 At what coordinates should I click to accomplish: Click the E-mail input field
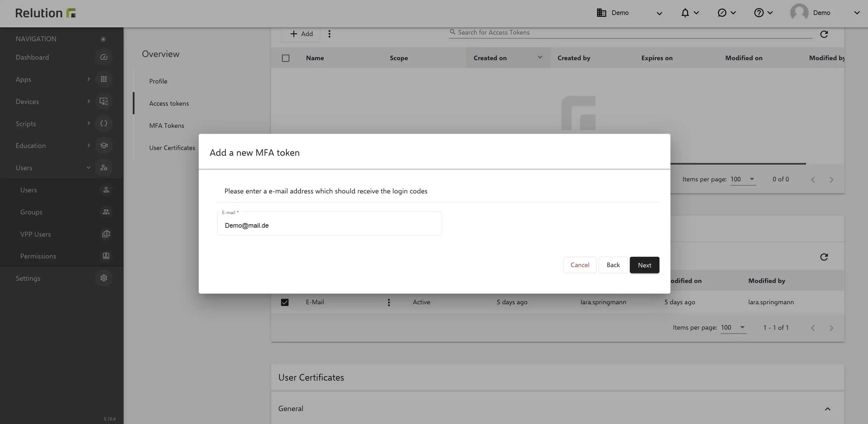click(x=329, y=223)
